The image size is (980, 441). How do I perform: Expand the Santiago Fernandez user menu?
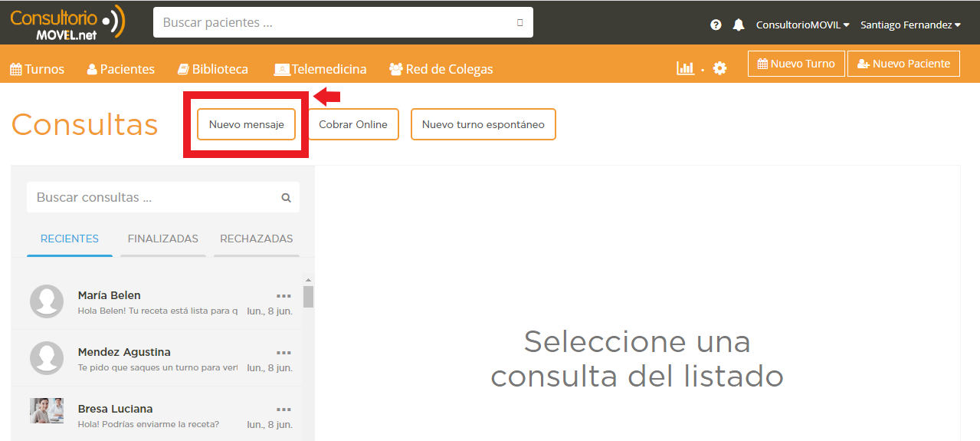tap(910, 25)
